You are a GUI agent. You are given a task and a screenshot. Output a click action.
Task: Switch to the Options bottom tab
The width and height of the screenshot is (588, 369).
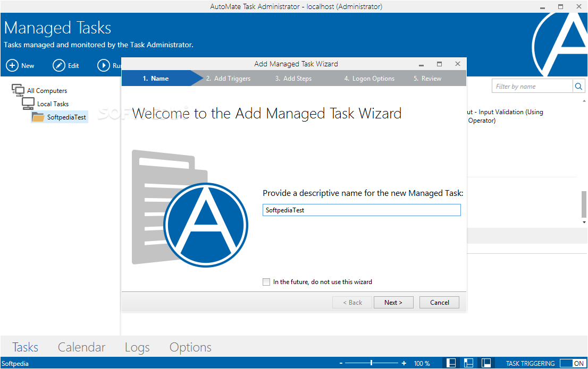[190, 347]
